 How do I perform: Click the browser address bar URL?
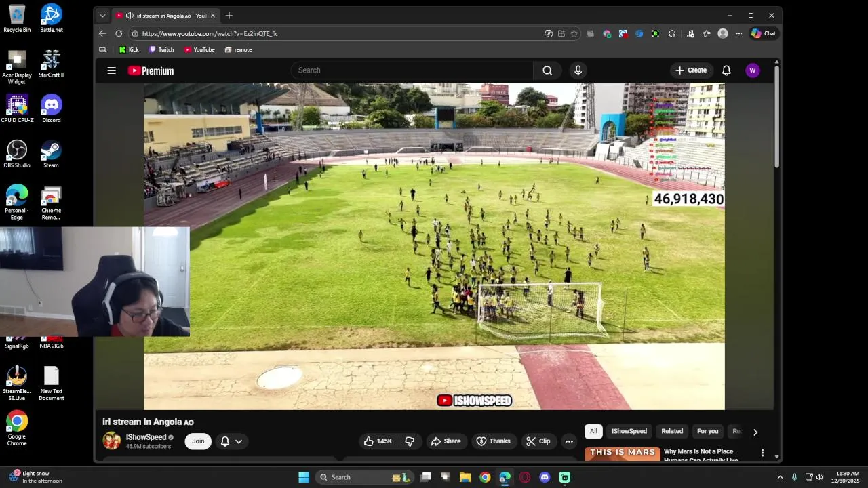pos(210,33)
